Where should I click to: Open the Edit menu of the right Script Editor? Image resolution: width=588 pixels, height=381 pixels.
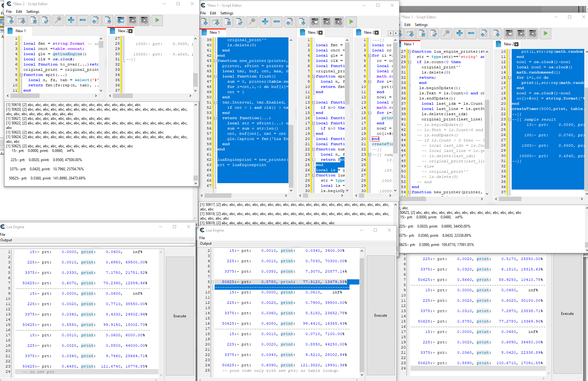[x=407, y=25]
